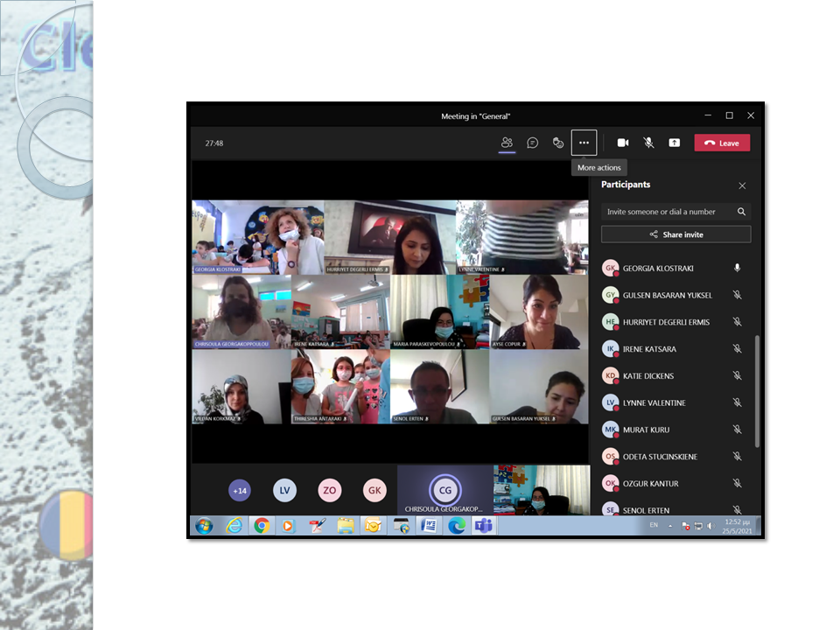Open the conversation chat icon
The width and height of the screenshot is (840, 630).
532,143
